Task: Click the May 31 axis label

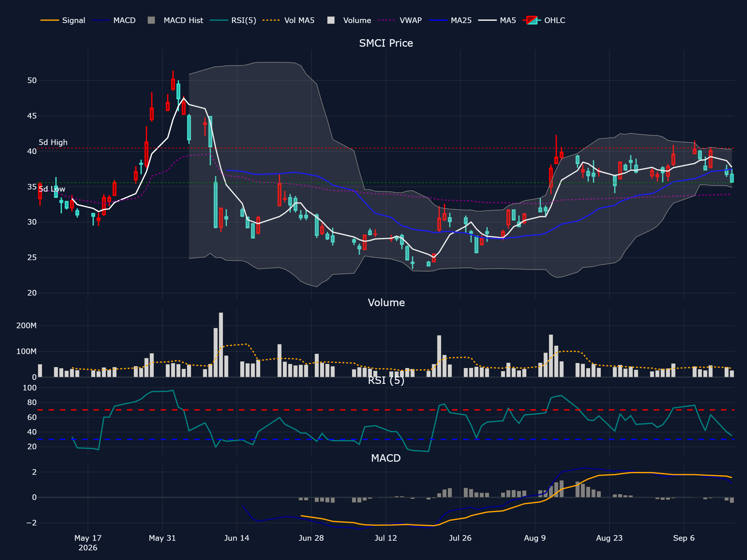Action: tap(162, 538)
